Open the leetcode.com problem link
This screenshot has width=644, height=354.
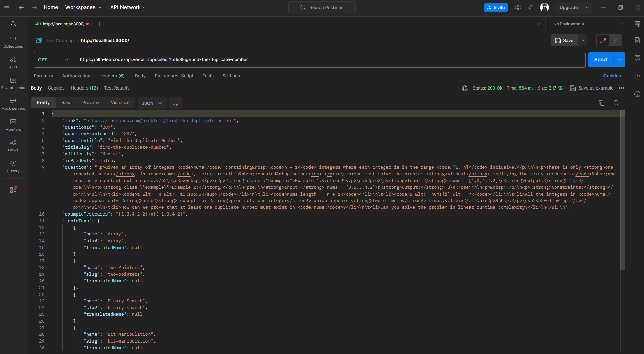tap(160, 121)
